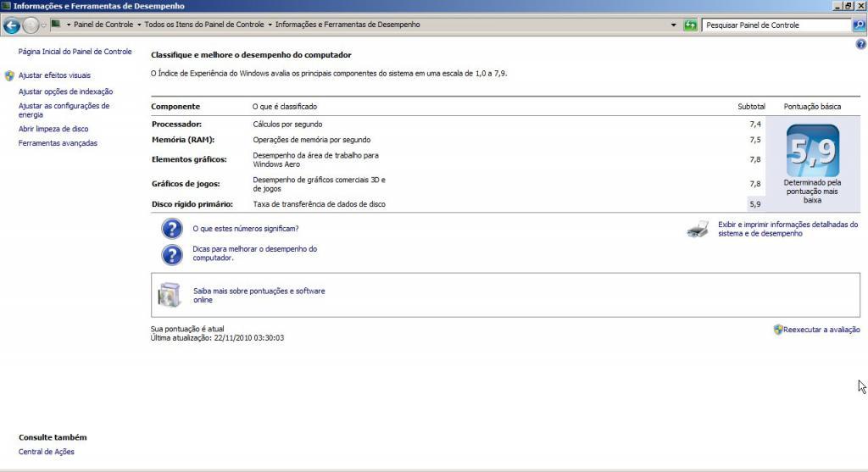The width and height of the screenshot is (868, 472).
Task: Open Página Inicial do Painel de Controle
Action: click(75, 52)
